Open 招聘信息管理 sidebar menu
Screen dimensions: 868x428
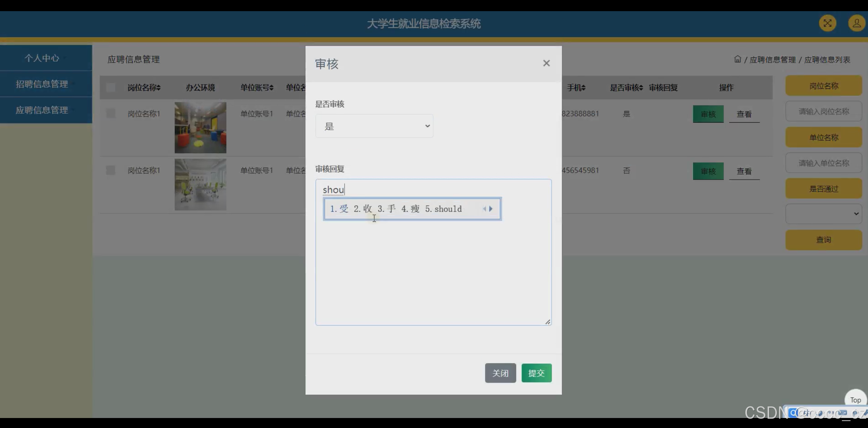(42, 84)
